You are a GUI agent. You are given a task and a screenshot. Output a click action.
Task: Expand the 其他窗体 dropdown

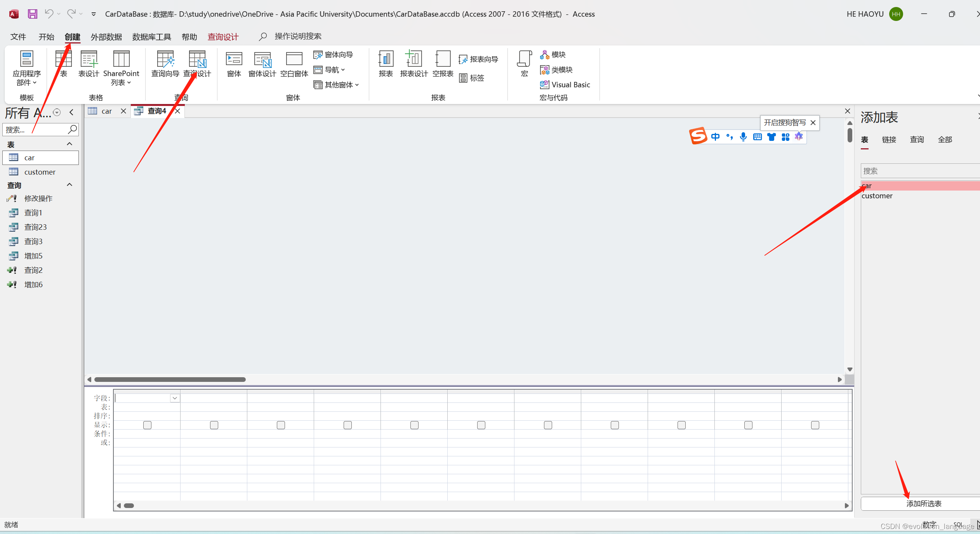(337, 85)
